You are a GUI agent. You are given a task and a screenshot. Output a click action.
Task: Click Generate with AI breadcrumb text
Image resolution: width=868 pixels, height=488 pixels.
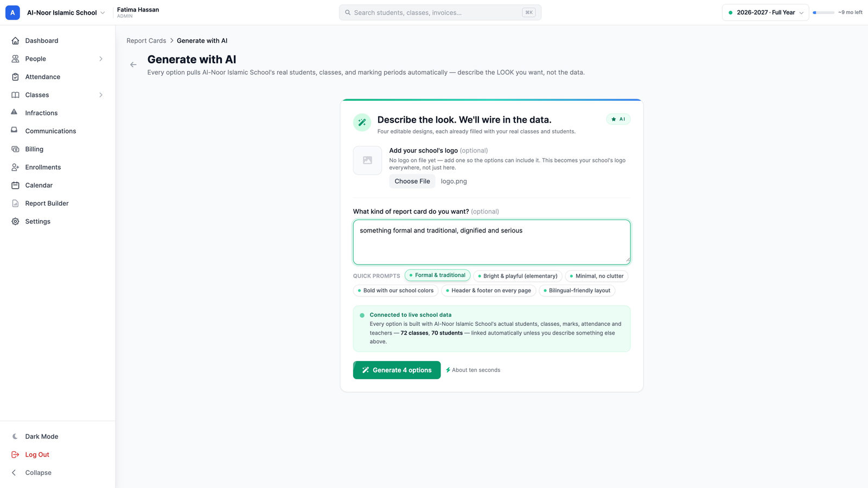(202, 41)
